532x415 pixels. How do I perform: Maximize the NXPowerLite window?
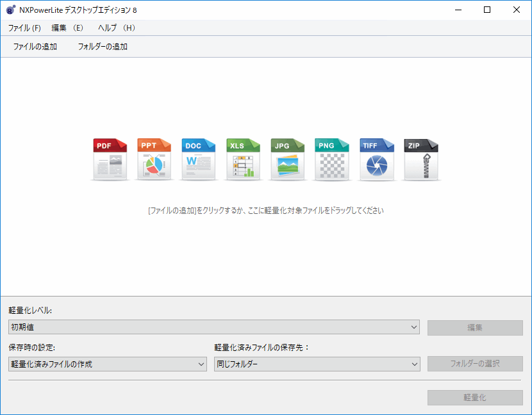click(487, 10)
